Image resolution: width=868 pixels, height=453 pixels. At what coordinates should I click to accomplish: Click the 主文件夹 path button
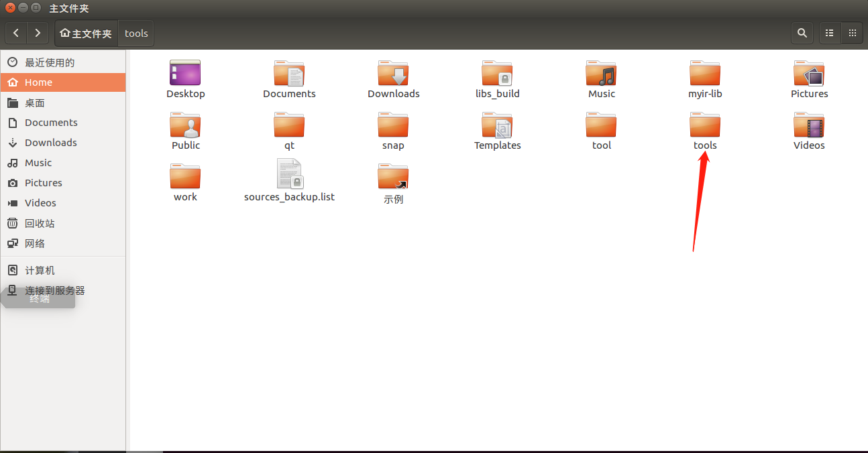(86, 34)
